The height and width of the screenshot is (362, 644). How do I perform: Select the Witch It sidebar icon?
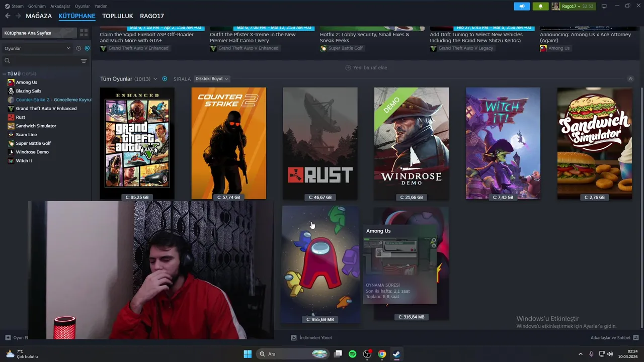coord(11,161)
